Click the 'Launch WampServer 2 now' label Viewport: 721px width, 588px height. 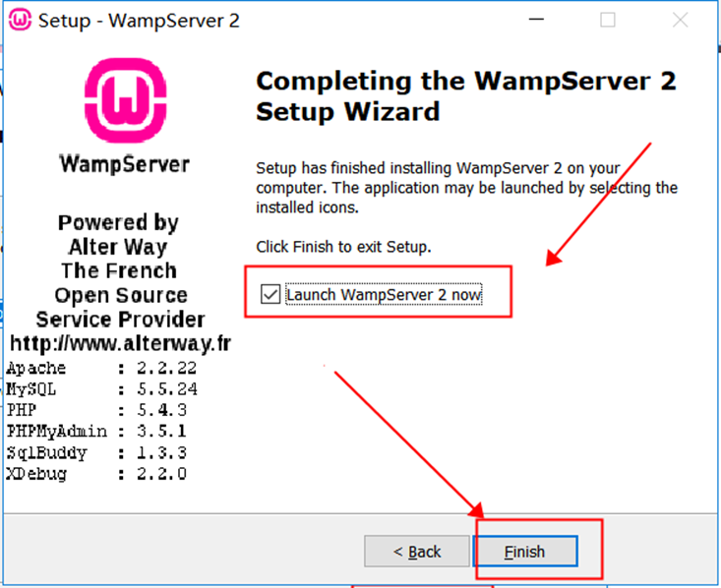click(x=384, y=294)
